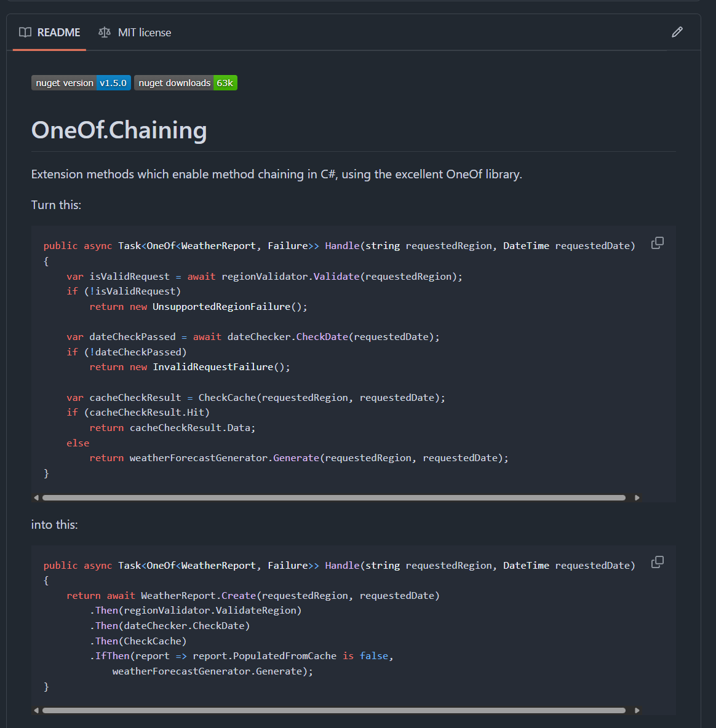Click 'if (!dateCheckPassed)' code line
Image resolution: width=716 pixels, height=728 pixels.
pyautogui.click(x=127, y=352)
